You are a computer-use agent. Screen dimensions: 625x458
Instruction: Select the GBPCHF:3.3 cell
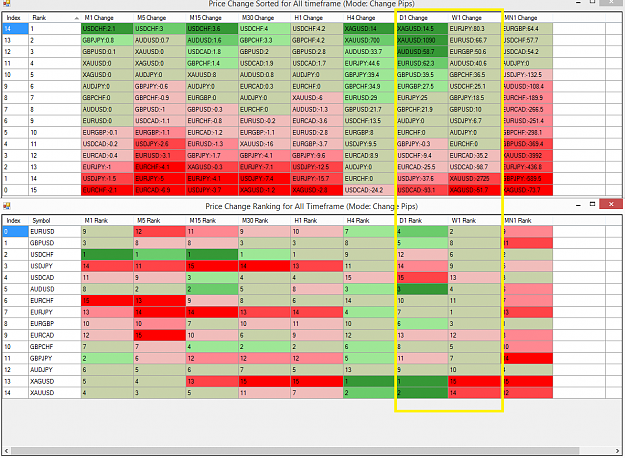click(x=264, y=40)
